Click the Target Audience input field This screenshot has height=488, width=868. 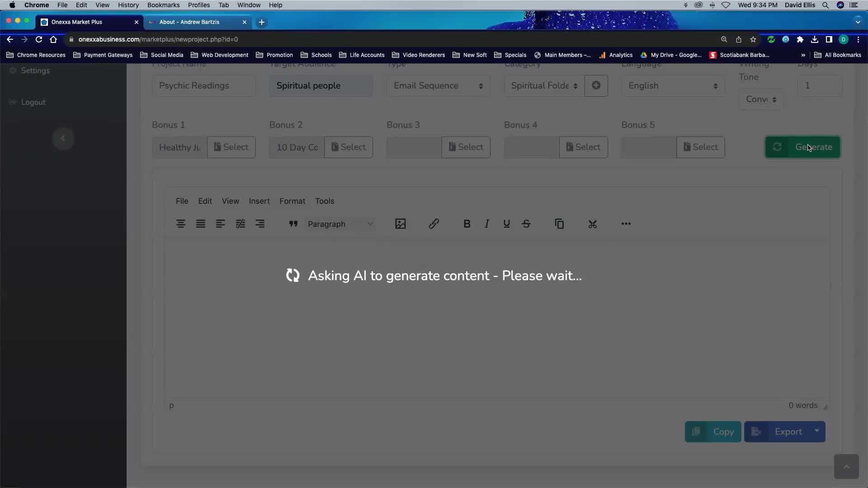point(321,86)
